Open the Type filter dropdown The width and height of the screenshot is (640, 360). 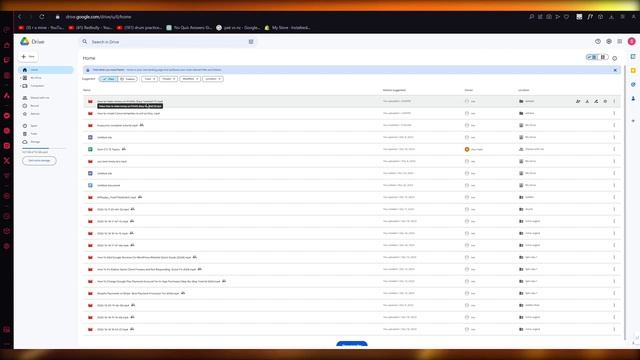[x=149, y=79]
